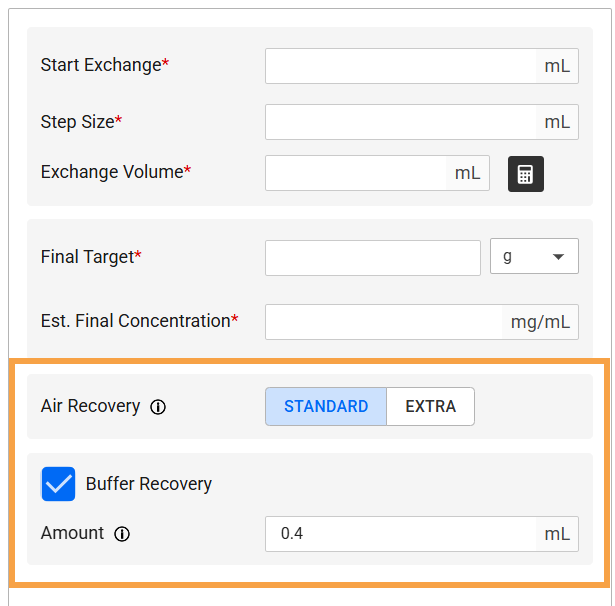Open the Final Target unit dropdown
This screenshot has height=606, width=615.
534,256
